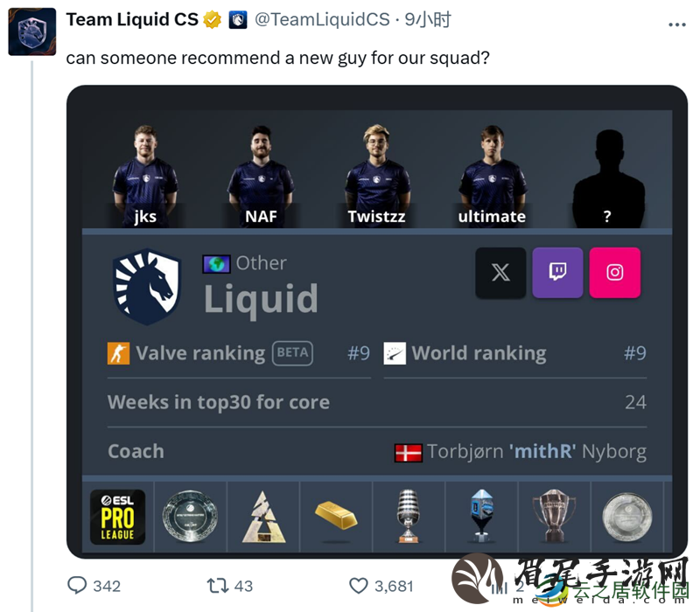
Task: Click the Team Liquid CS display name
Action: coord(132,19)
